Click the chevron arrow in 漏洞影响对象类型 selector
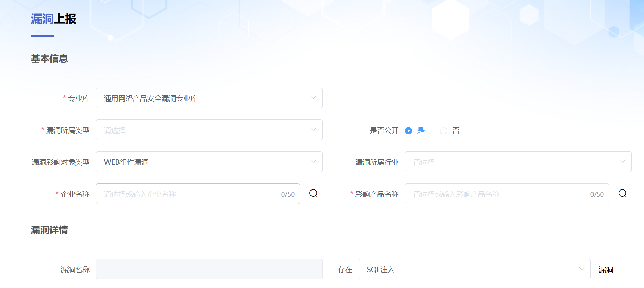The height and width of the screenshot is (288, 644). pyautogui.click(x=313, y=161)
